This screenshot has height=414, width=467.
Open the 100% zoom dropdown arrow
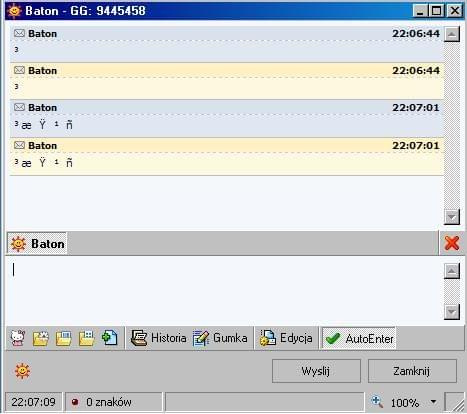point(433,402)
